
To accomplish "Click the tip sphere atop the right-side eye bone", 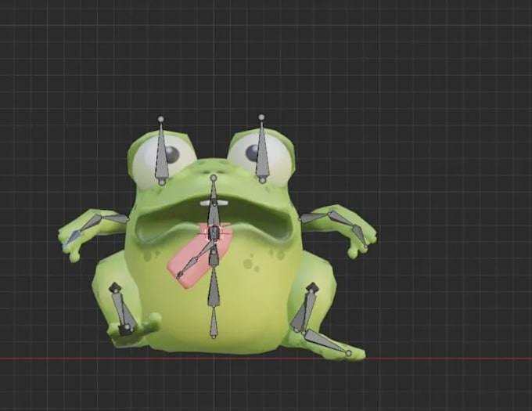I will pos(261,117).
